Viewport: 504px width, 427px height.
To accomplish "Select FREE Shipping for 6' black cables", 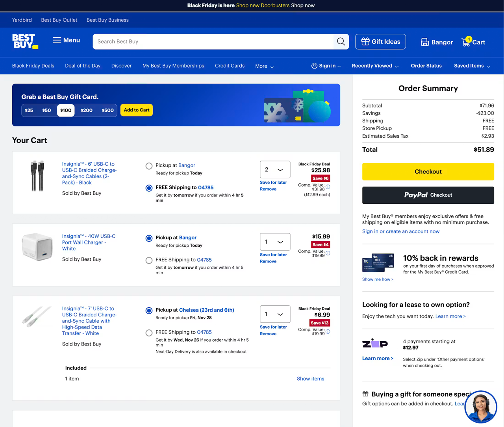I will coord(149,188).
